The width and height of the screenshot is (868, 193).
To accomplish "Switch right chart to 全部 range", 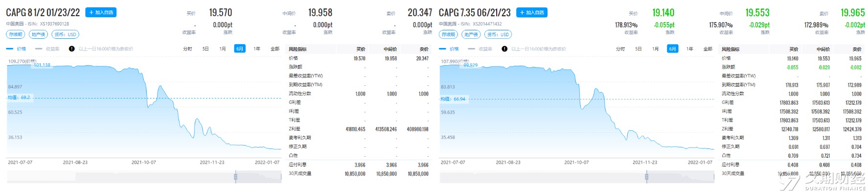I will (x=708, y=49).
